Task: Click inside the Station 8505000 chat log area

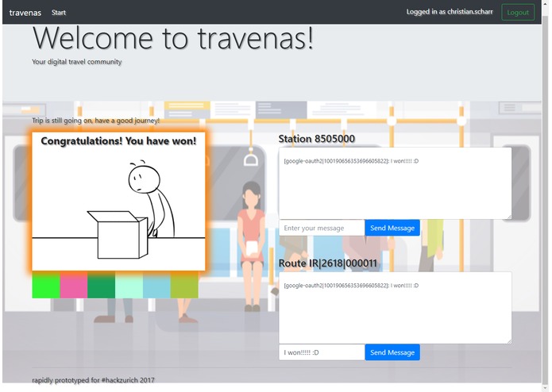Action: click(x=395, y=183)
